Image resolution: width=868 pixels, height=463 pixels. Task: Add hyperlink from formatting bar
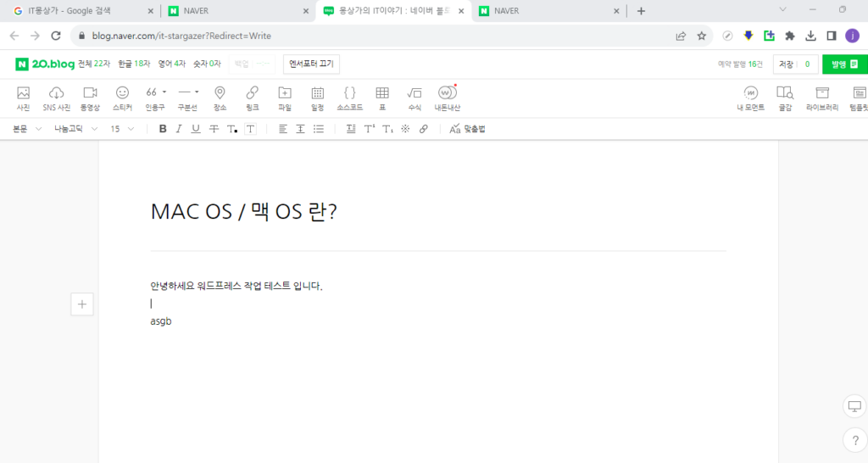(424, 129)
